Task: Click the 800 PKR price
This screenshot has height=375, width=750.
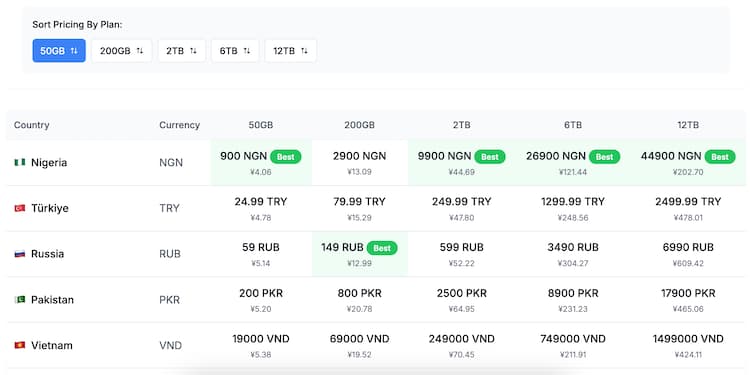Action: pos(359,293)
